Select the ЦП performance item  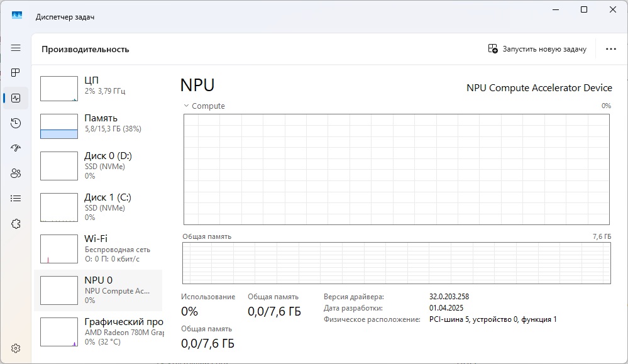[x=98, y=89]
